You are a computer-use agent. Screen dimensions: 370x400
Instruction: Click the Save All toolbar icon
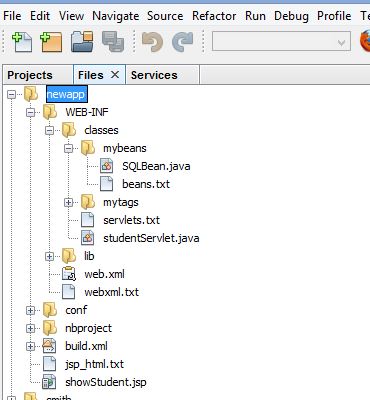click(113, 42)
